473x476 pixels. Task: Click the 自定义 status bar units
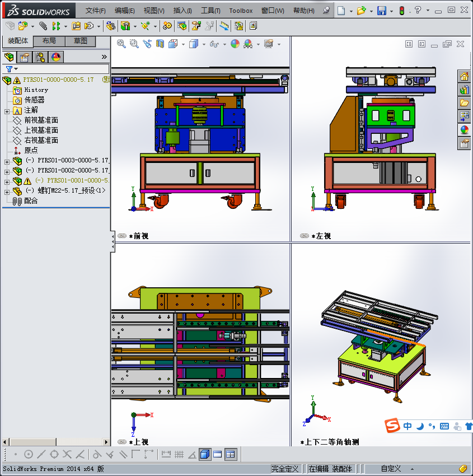[x=391, y=469]
